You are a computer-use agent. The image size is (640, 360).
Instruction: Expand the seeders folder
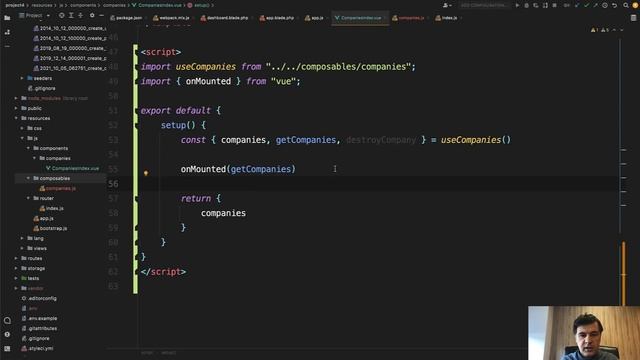(x=22, y=78)
